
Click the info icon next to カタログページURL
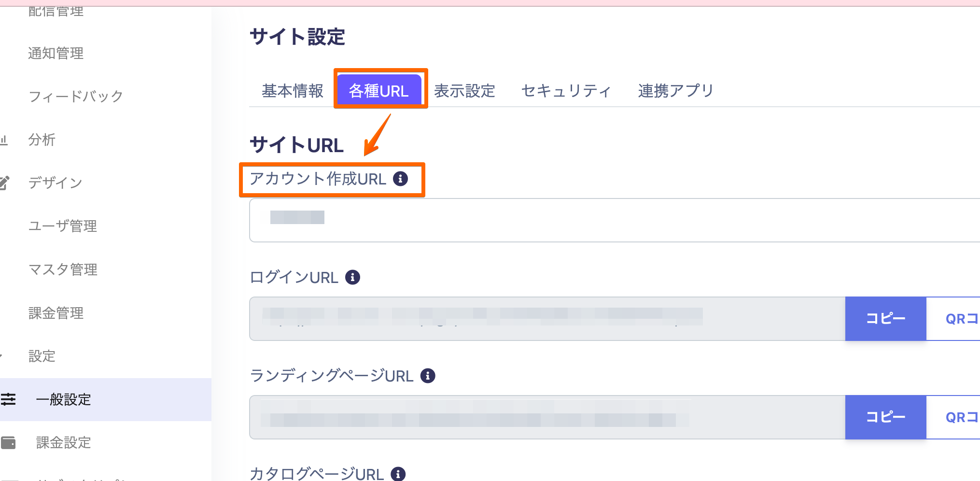coord(398,474)
